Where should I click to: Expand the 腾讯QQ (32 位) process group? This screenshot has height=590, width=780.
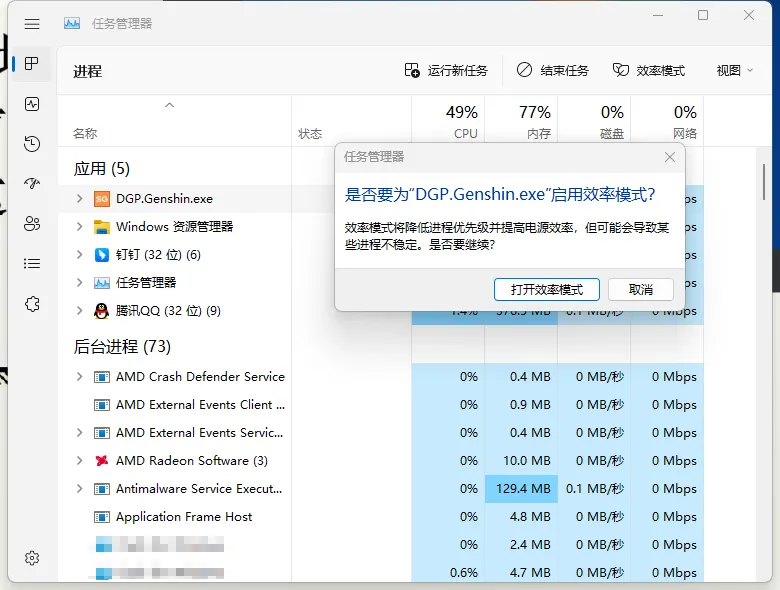click(x=79, y=311)
